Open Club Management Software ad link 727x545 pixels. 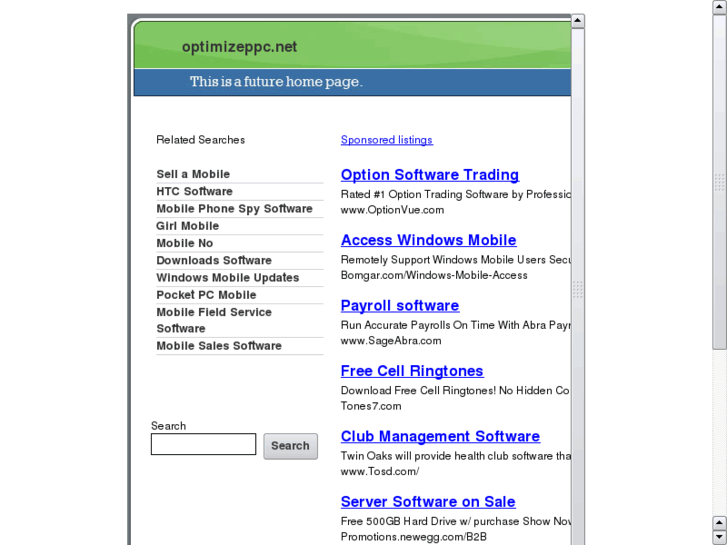440,436
